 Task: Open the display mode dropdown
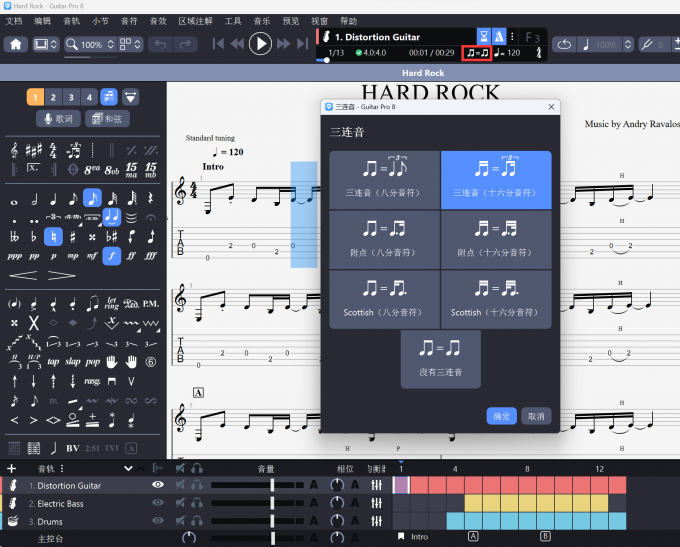tap(45, 44)
